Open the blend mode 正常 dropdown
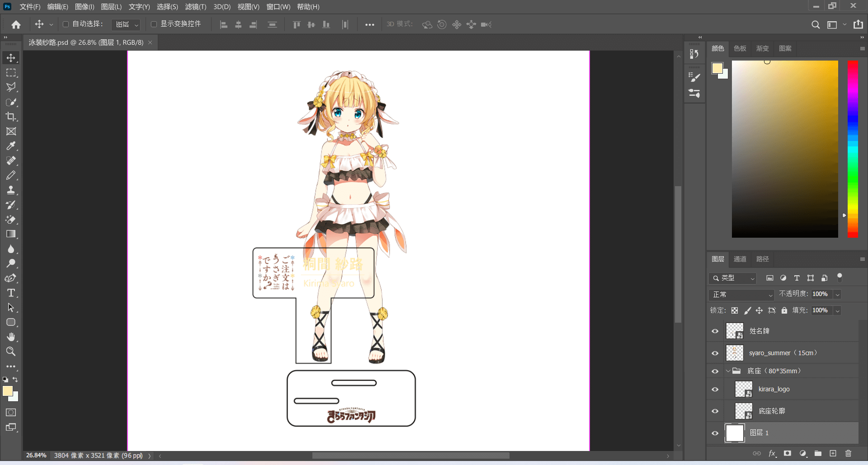 pyautogui.click(x=741, y=295)
